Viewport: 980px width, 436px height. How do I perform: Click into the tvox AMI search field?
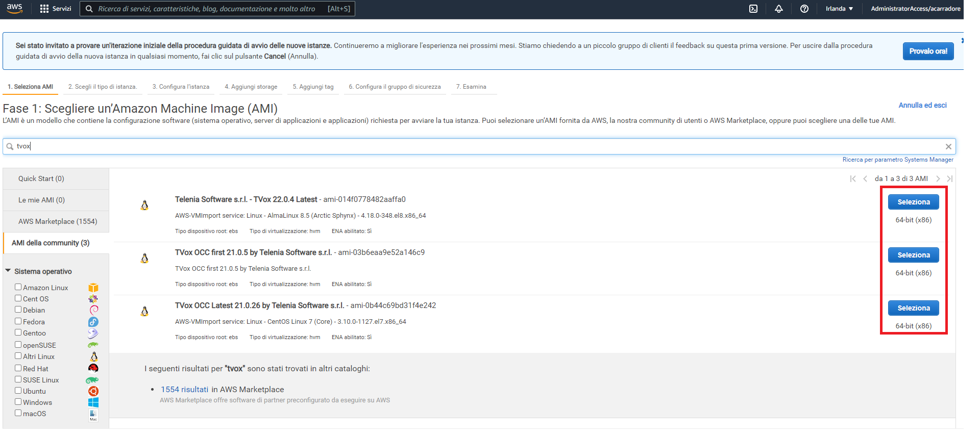[x=479, y=146]
